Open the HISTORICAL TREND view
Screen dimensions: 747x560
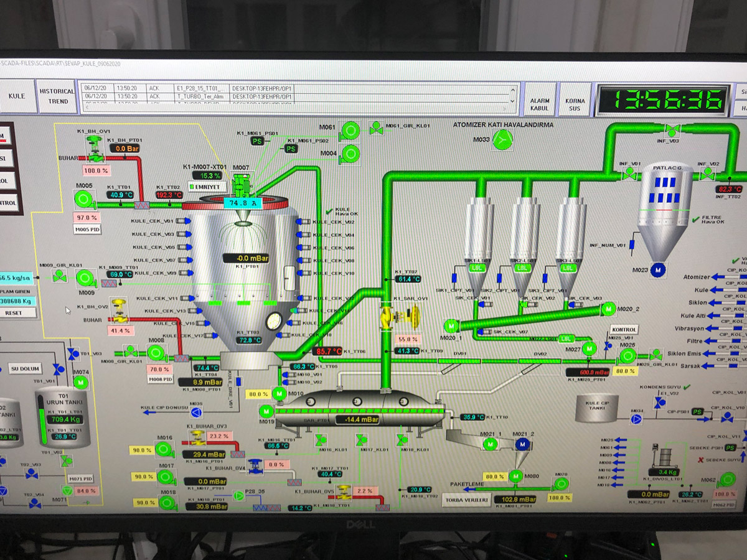tap(57, 96)
